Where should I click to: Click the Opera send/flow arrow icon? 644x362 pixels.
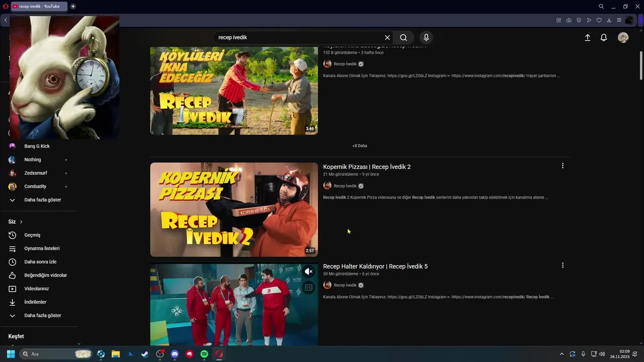point(589,20)
